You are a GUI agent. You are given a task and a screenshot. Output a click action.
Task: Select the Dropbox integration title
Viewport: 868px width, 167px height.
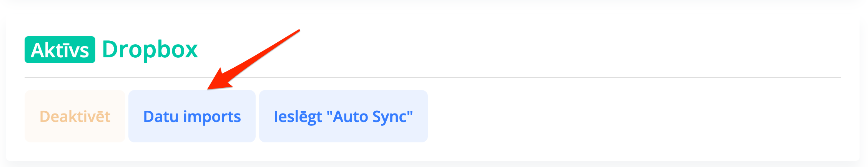150,50
